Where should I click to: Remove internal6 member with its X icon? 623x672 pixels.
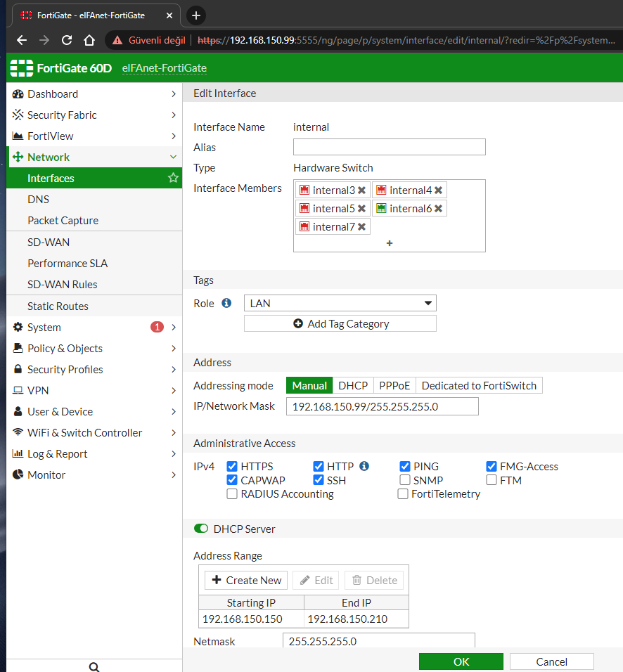coord(438,209)
